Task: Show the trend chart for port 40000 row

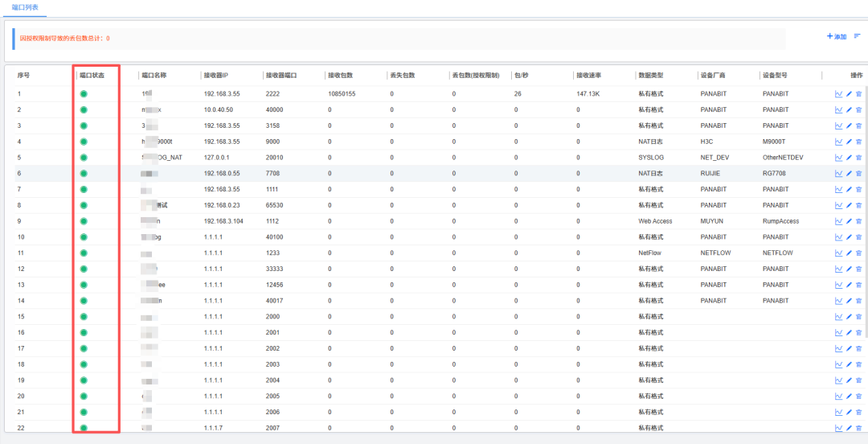Action: pyautogui.click(x=838, y=110)
